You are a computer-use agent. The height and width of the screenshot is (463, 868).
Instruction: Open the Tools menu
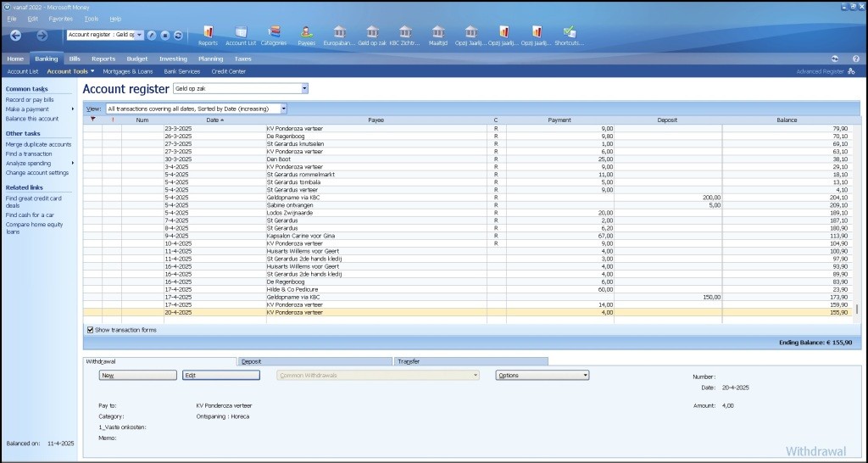[x=92, y=19]
